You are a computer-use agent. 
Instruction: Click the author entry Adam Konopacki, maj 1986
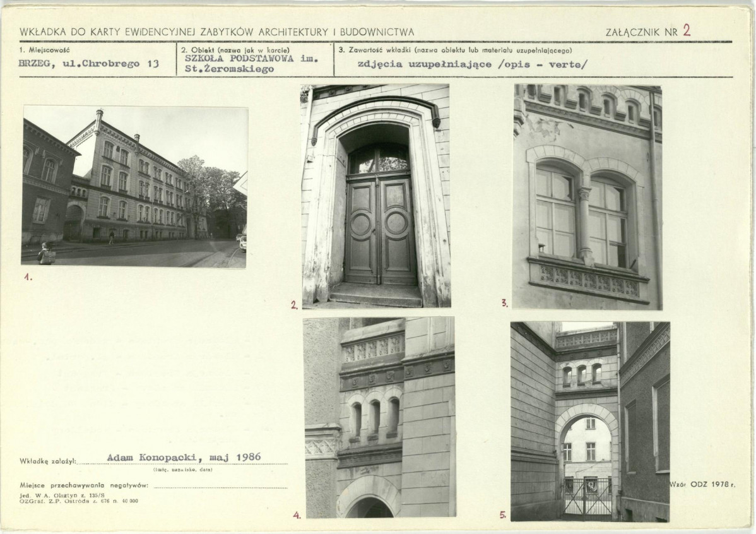(184, 457)
